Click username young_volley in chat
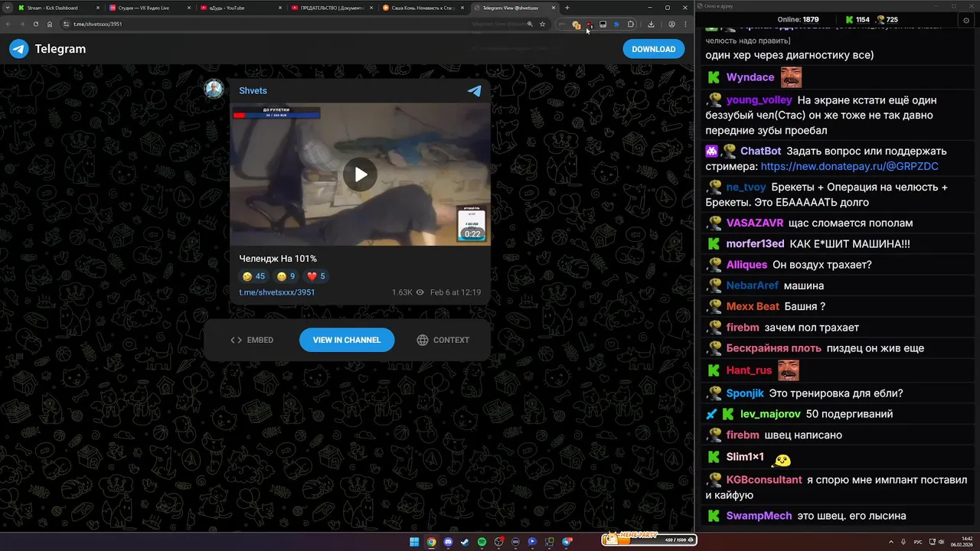Viewport: 980px width, 551px height. point(759,100)
